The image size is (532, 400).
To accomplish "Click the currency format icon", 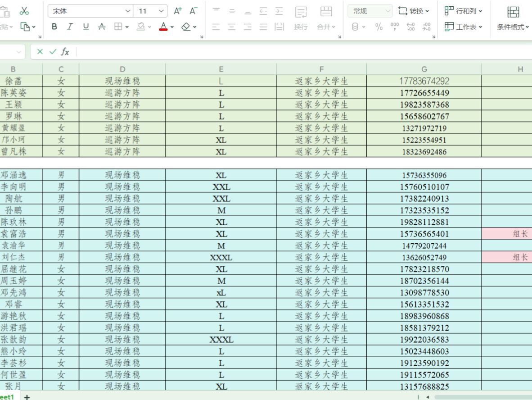I will [x=355, y=27].
